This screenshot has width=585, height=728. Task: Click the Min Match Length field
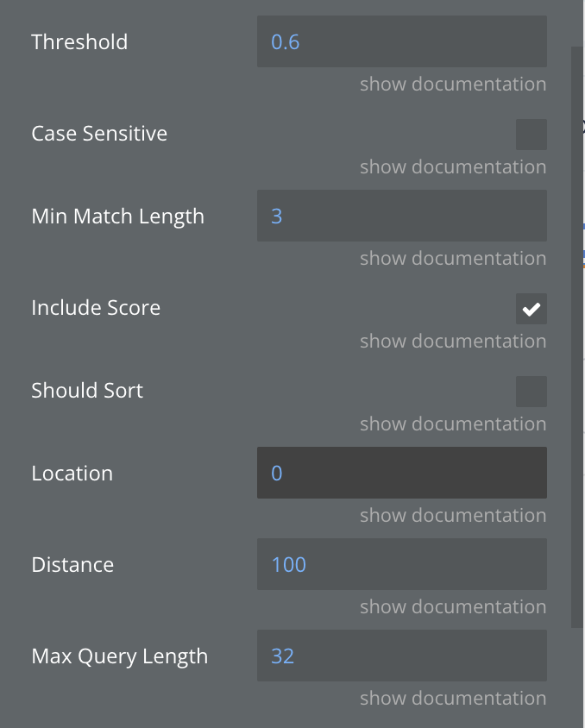pos(401,216)
